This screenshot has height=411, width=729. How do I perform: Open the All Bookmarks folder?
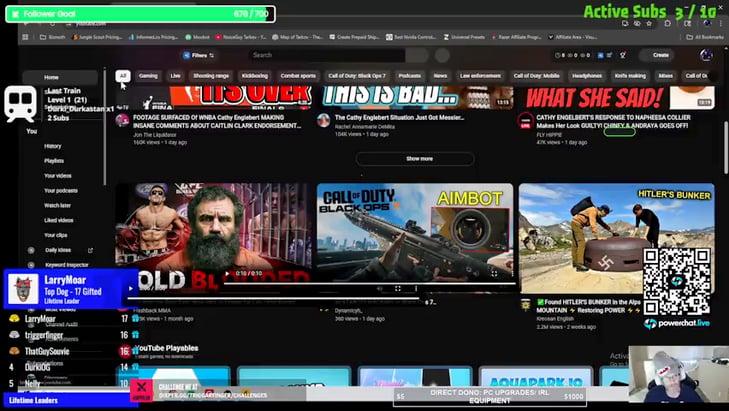coord(705,37)
